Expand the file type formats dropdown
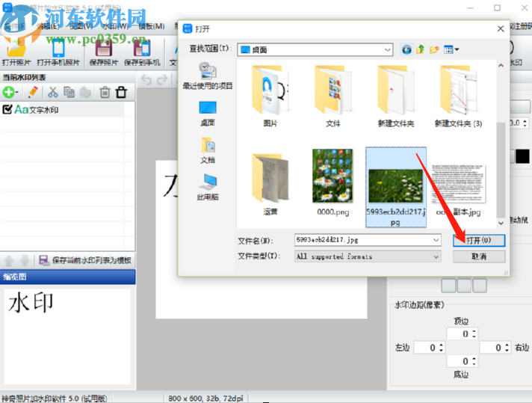Screen dimensions: 532x403 coord(436,256)
